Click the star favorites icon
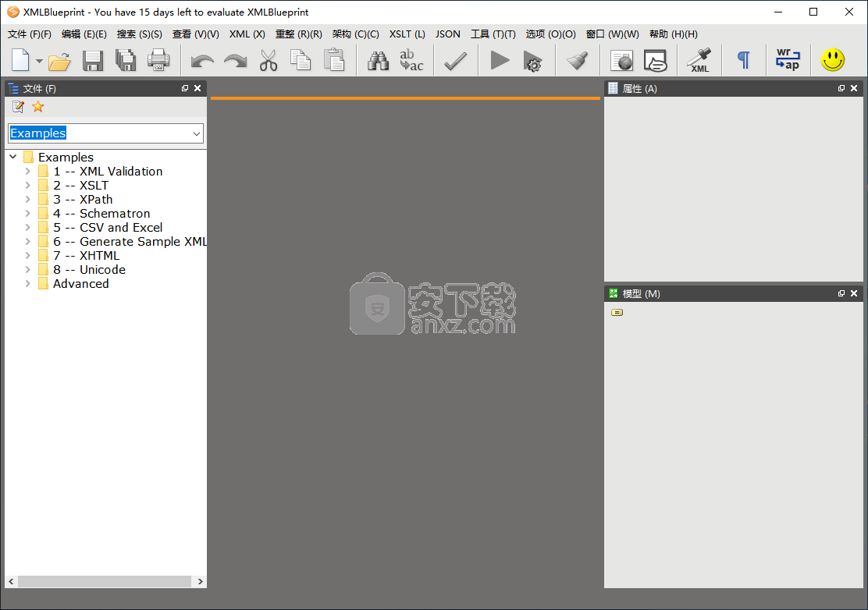Image resolution: width=868 pixels, height=610 pixels. tap(37, 107)
